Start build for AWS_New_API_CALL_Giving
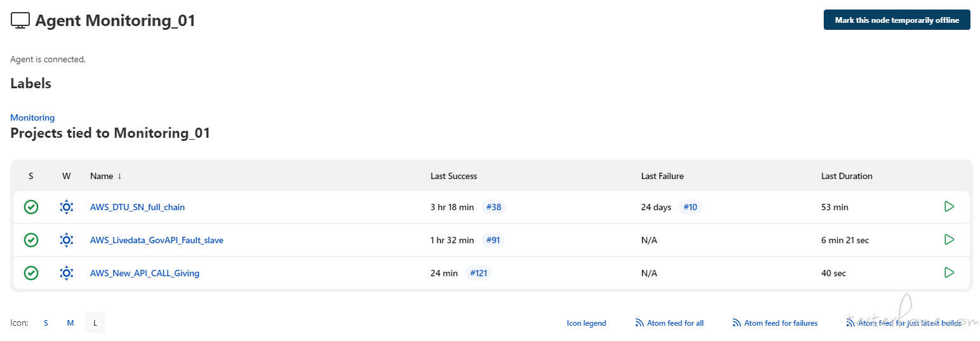 [949, 272]
